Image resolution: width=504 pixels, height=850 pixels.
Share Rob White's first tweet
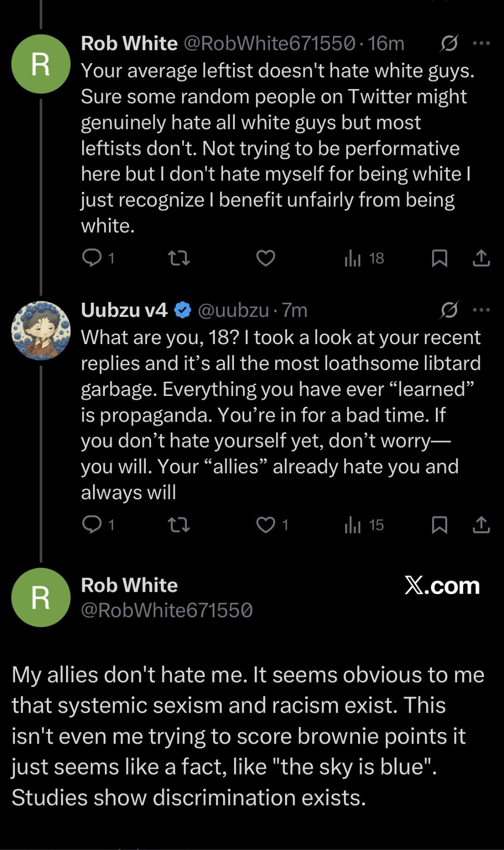click(481, 258)
